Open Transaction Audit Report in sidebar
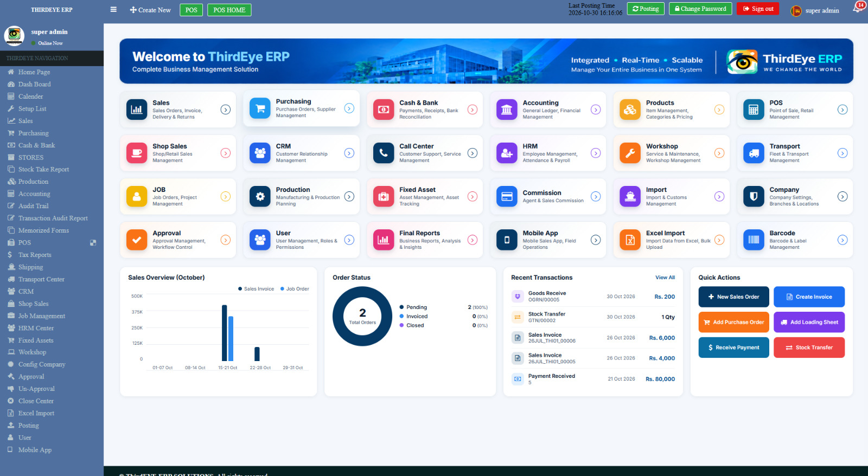This screenshot has height=476, width=868. coord(52,218)
